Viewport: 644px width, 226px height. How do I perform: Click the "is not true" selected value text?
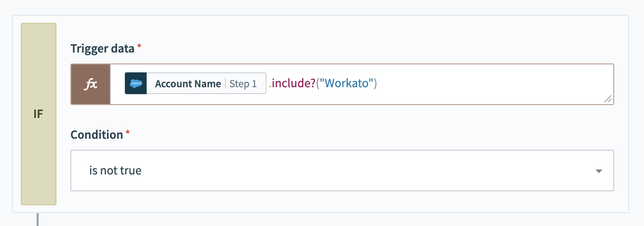tap(115, 171)
